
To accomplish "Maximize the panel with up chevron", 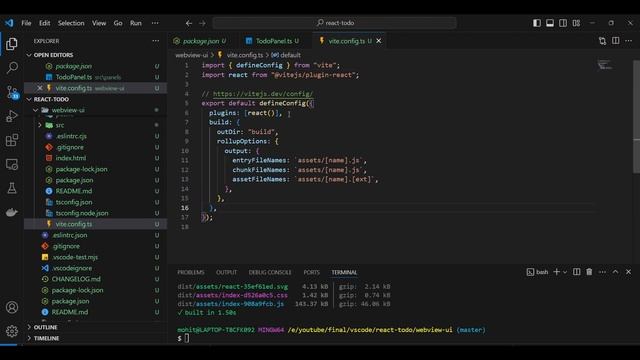I will [616, 272].
